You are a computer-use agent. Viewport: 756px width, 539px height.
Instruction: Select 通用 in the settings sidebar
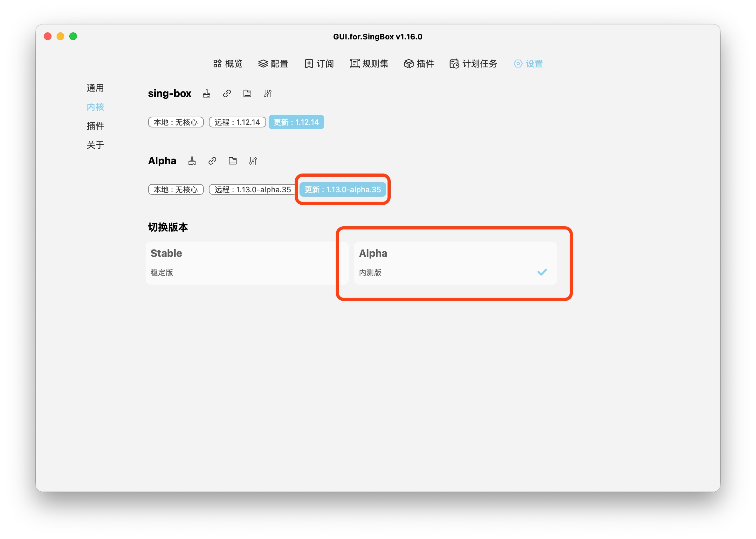pos(95,88)
